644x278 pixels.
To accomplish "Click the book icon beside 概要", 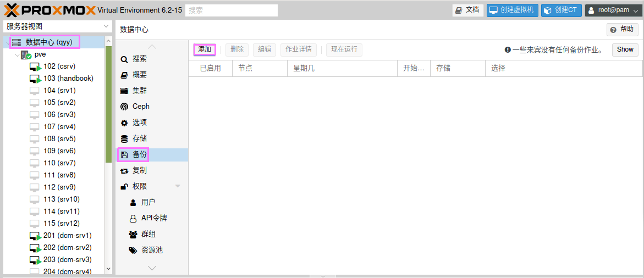I will pos(124,75).
